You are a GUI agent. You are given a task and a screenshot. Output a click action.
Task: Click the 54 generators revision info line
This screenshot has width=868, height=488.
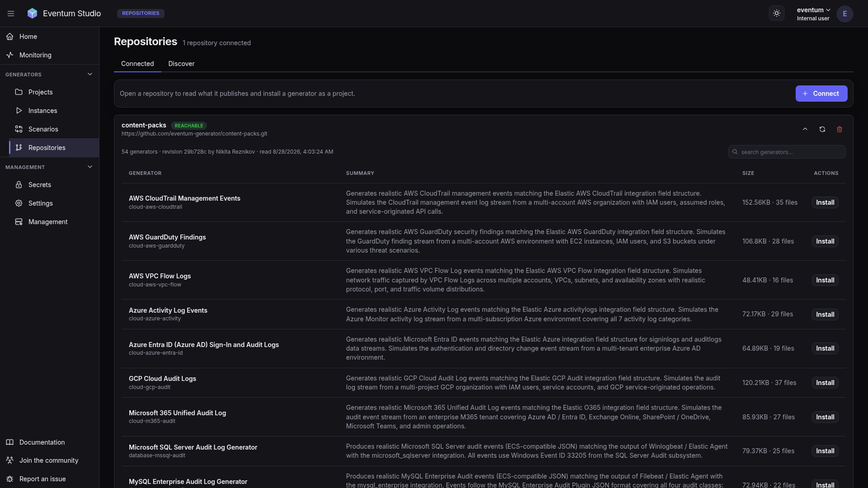click(x=227, y=152)
